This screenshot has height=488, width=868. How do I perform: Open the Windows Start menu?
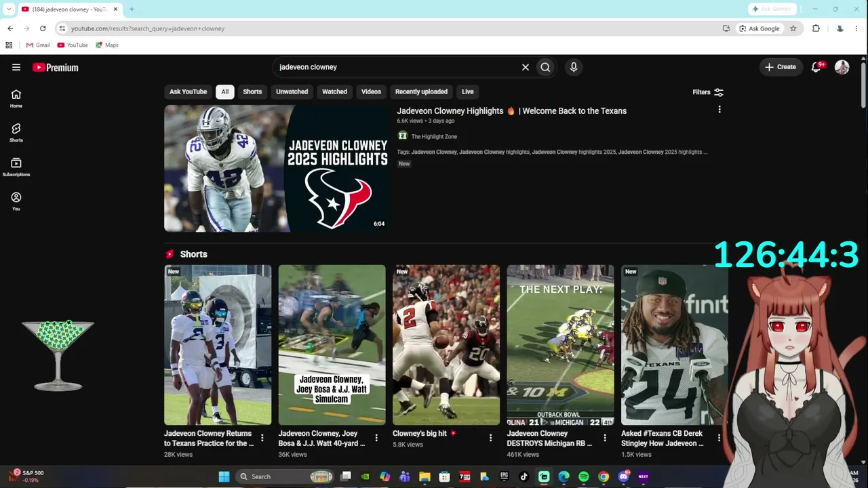pos(224,476)
